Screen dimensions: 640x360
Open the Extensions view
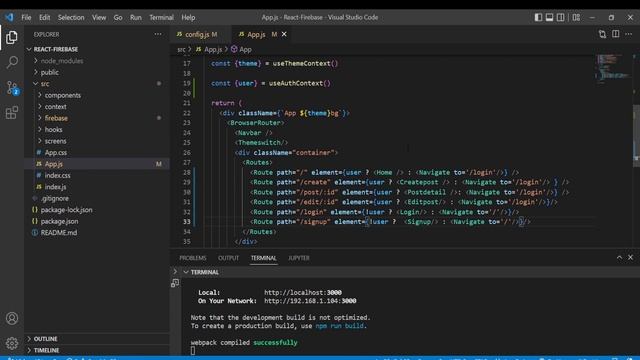(x=12, y=113)
